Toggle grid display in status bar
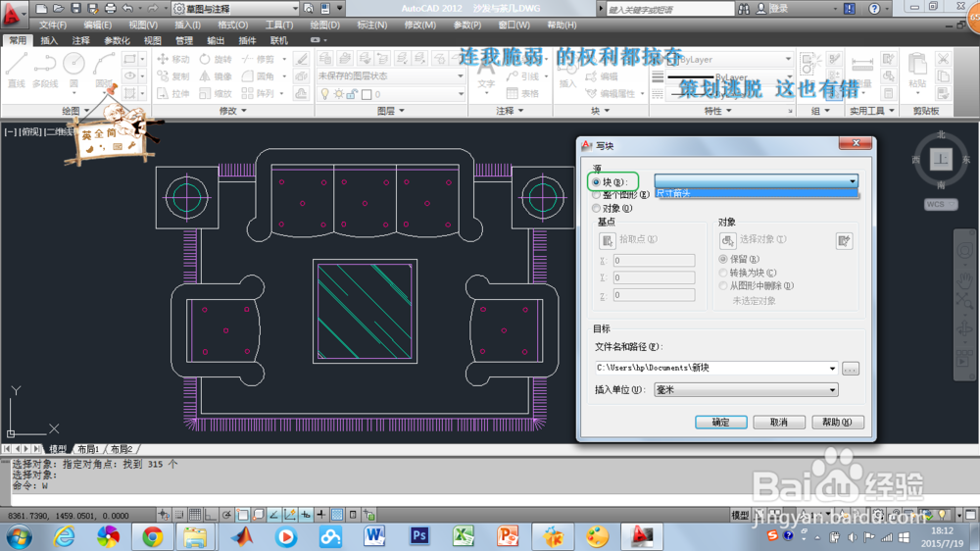Screen dimensions: 980x551 (x=195, y=515)
